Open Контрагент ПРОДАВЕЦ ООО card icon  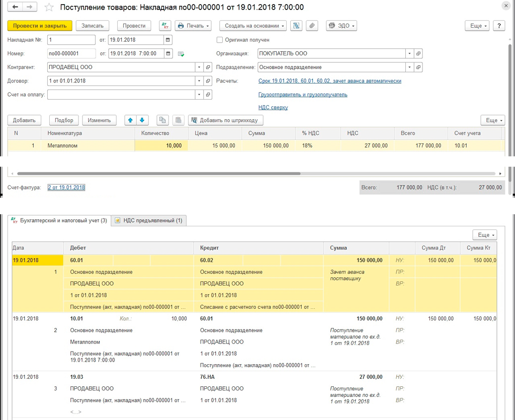208,67
